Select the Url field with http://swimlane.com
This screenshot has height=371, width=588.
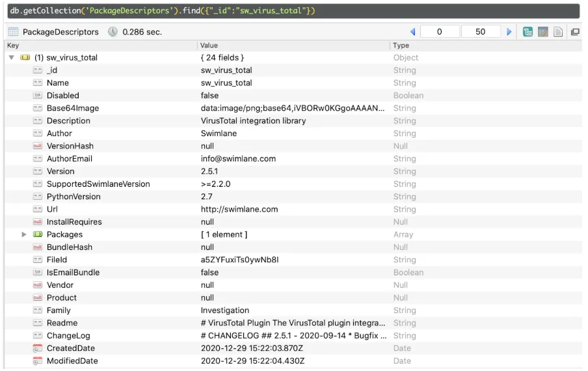(293, 210)
